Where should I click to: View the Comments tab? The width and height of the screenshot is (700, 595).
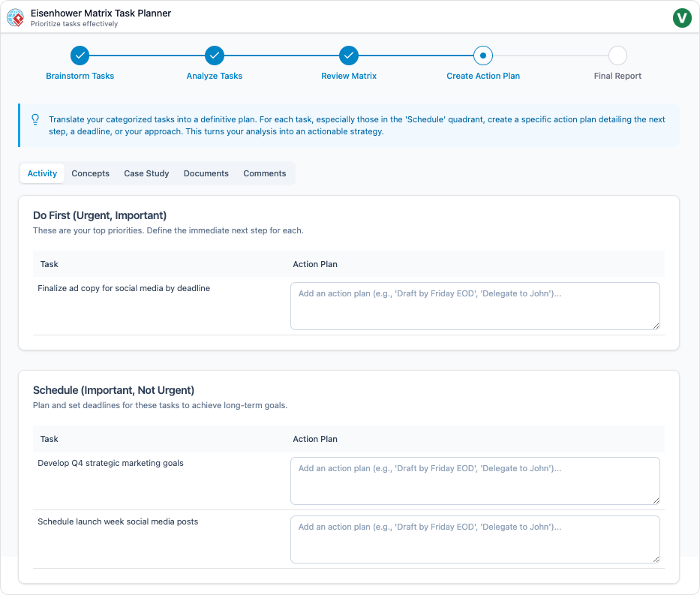coord(264,173)
